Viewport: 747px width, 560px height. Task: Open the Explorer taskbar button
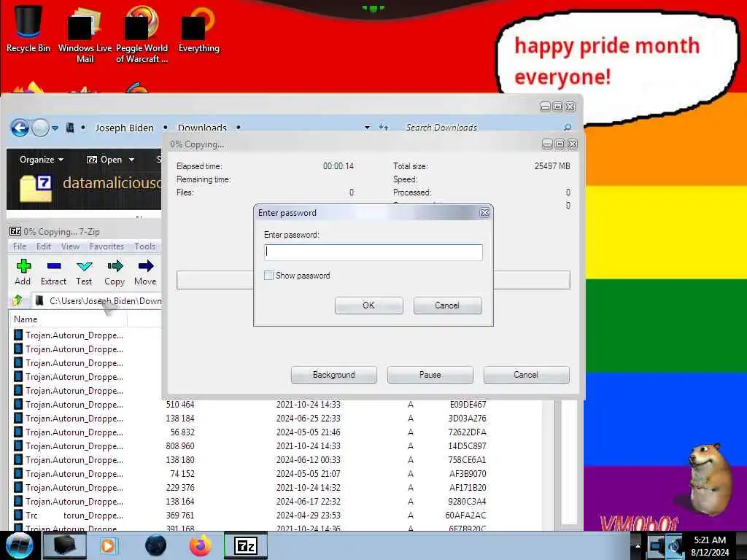65,545
